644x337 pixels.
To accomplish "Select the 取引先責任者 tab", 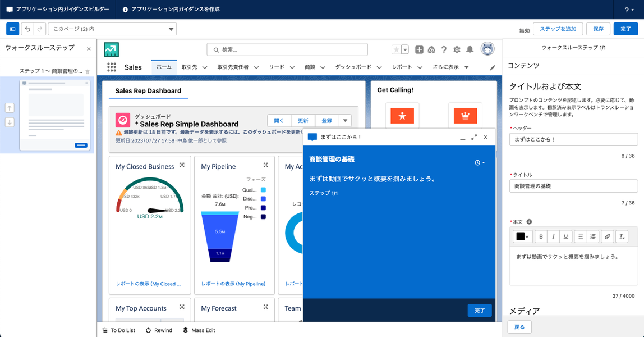I will tap(233, 67).
